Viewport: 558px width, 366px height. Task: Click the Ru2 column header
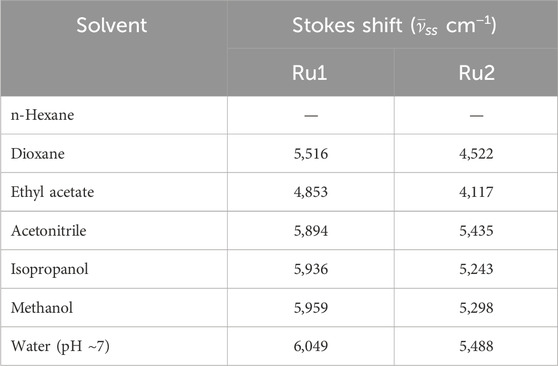tap(477, 73)
